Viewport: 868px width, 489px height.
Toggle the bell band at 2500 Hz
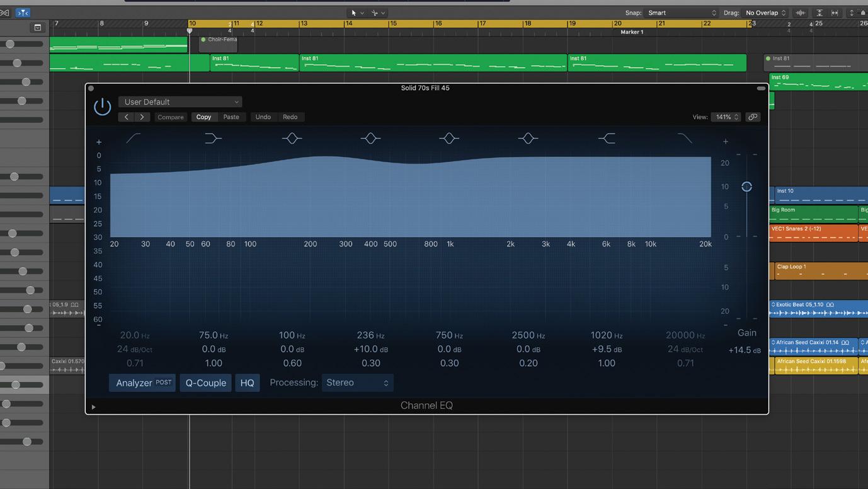click(x=528, y=138)
